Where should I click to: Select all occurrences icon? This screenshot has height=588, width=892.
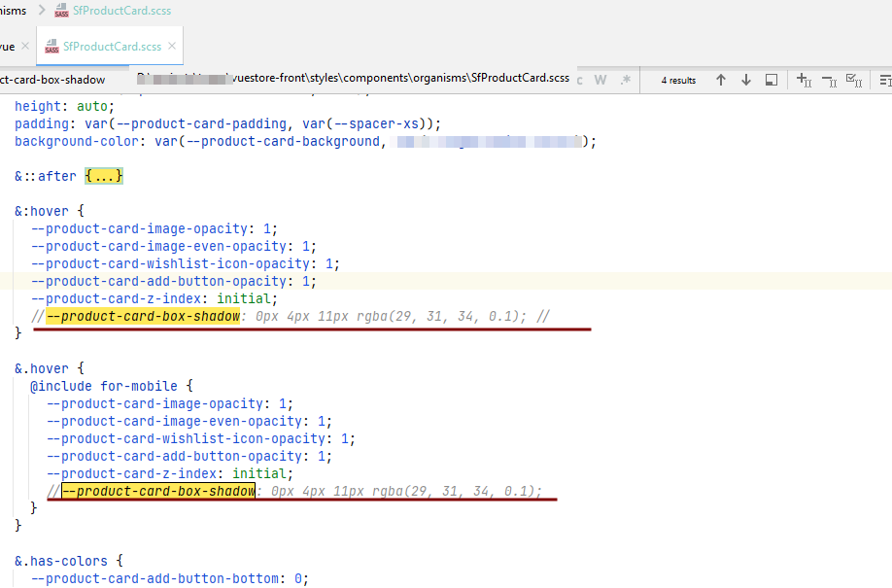854,80
